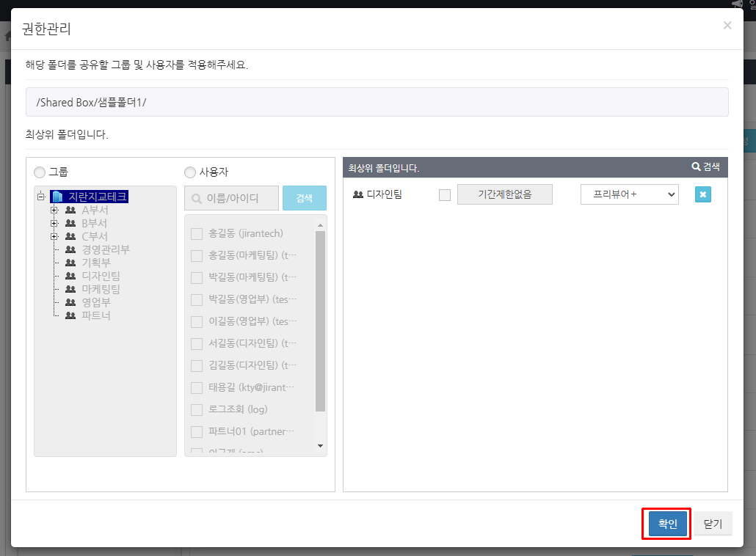Select 기획부 in the group tree
756x556 pixels.
[x=96, y=263]
